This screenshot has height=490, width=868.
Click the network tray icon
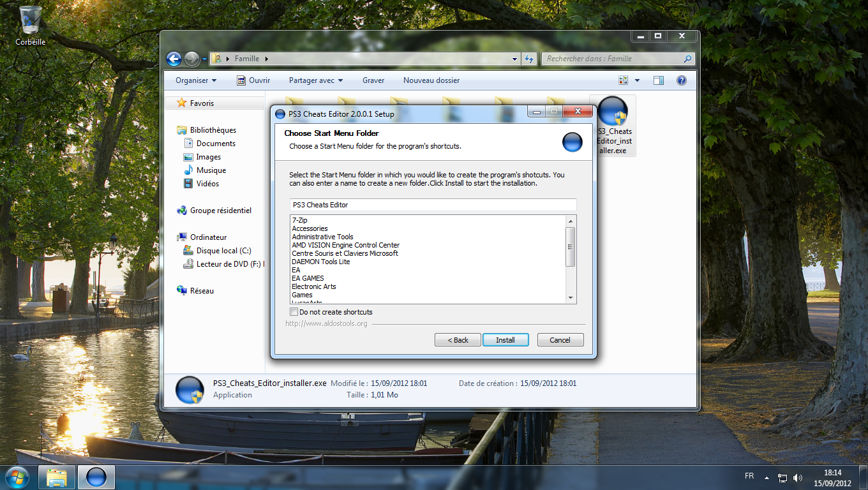pyautogui.click(x=783, y=477)
